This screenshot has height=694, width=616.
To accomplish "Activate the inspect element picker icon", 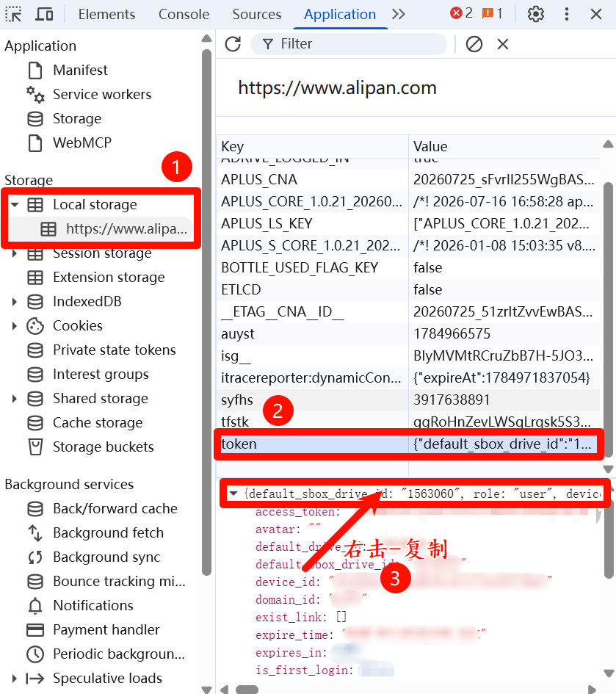I will point(13,14).
